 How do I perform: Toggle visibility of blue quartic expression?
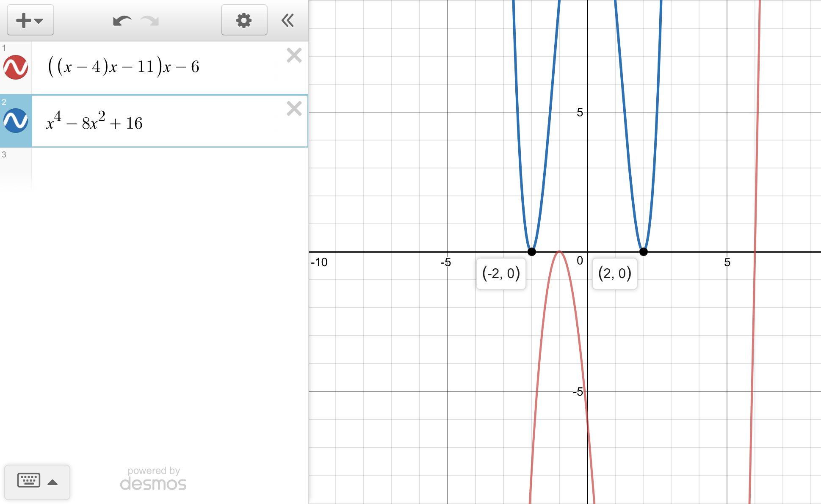pos(16,121)
